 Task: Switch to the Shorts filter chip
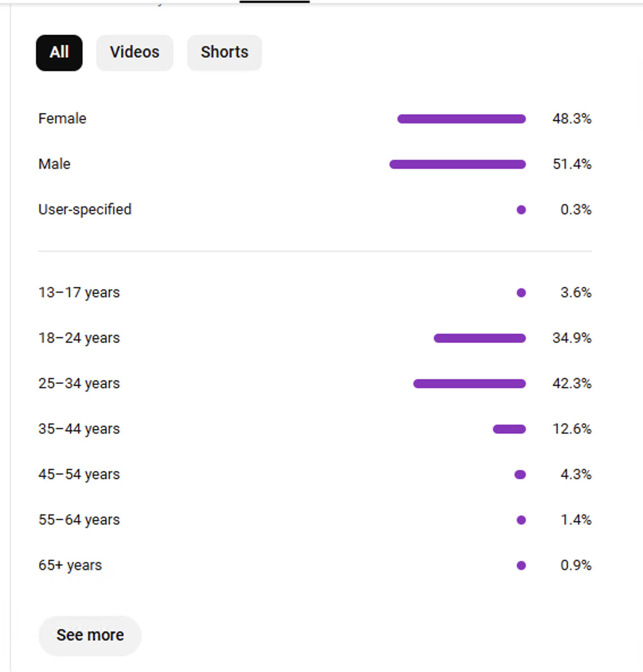[224, 53]
